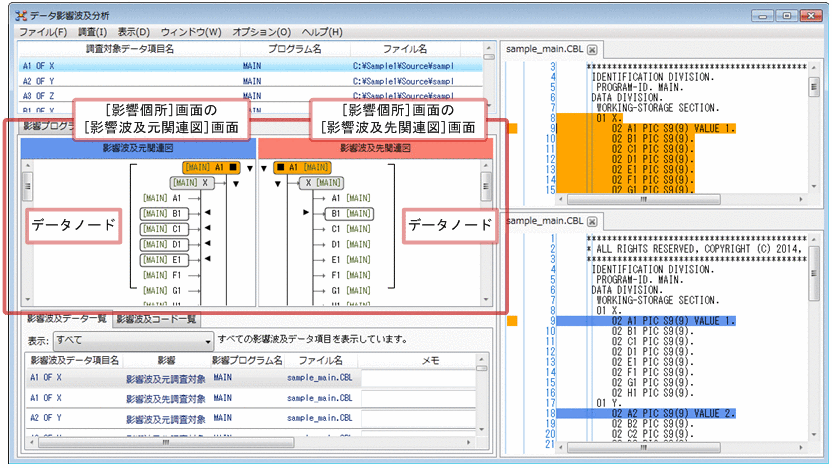Select the [MAIN] E1 node in source diagram

pos(163,259)
